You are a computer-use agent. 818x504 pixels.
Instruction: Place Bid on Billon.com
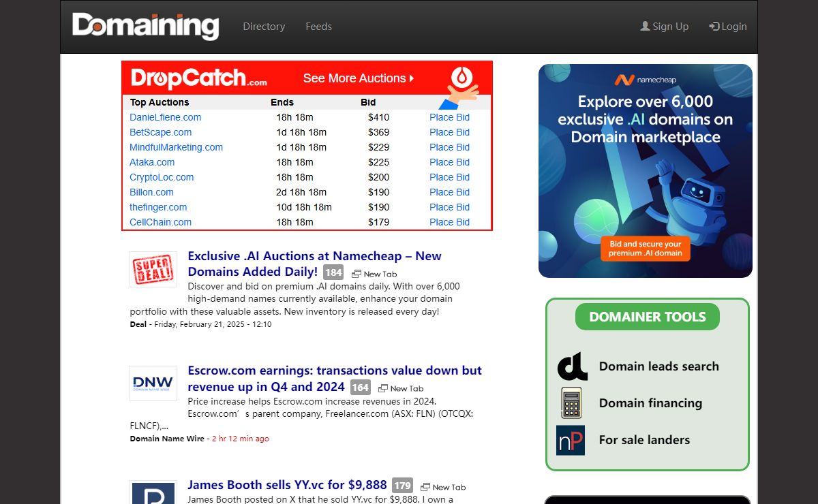pos(449,192)
